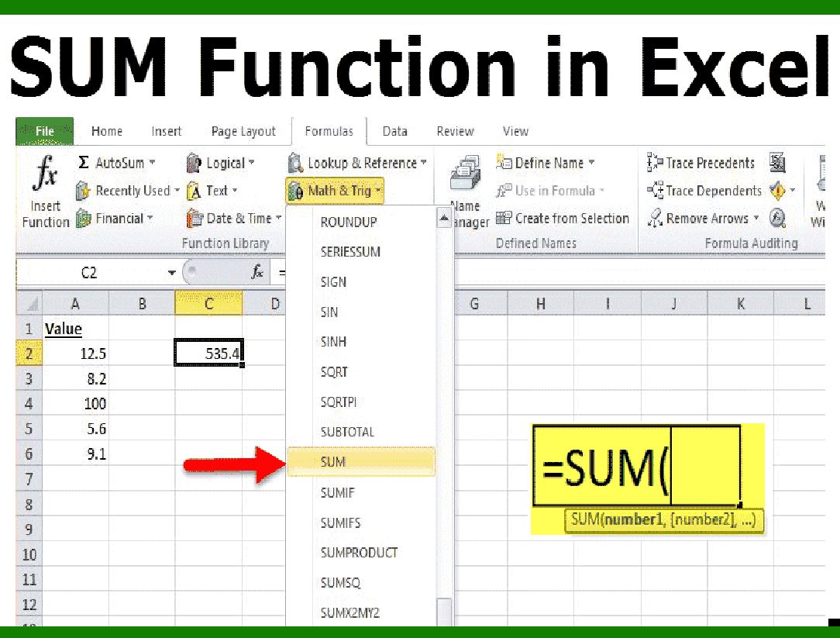This screenshot has height=638, width=840.
Task: Choose SUMIF from the function list
Action: (361, 493)
